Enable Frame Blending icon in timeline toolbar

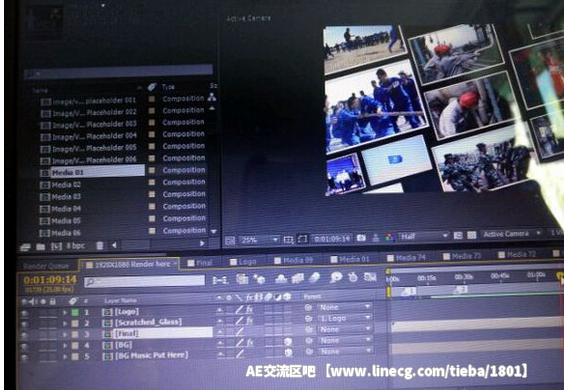[298, 278]
